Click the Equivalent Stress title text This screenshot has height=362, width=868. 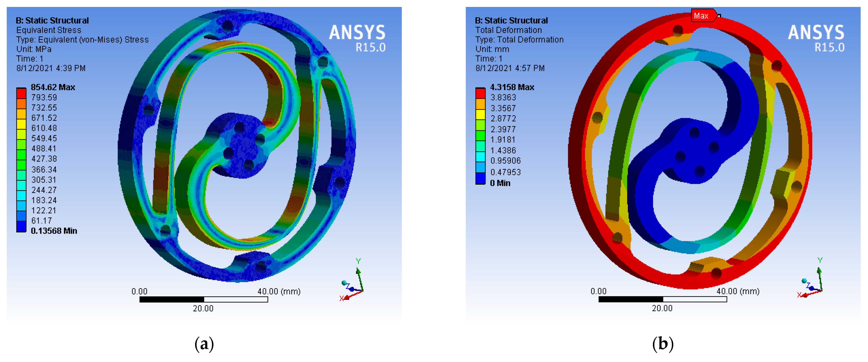[x=49, y=30]
